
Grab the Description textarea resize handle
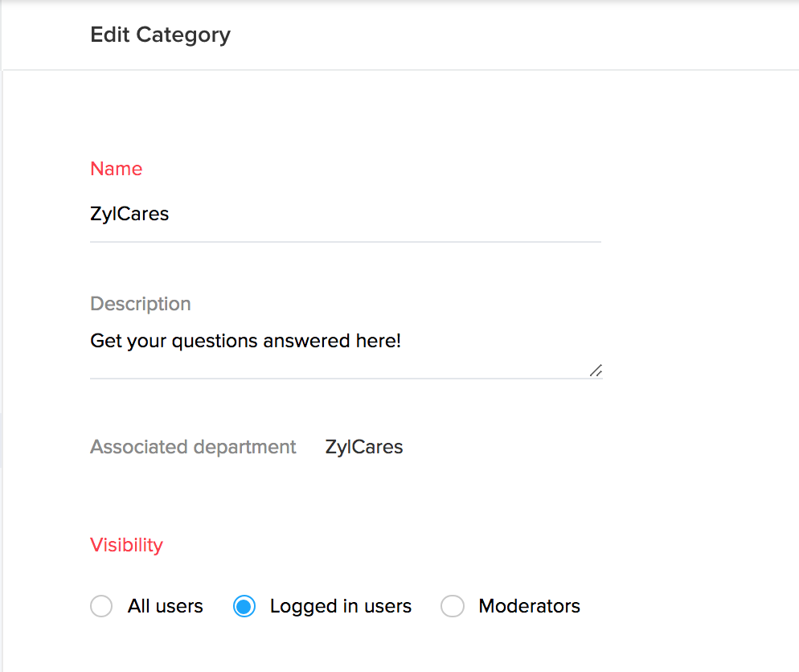(595, 371)
